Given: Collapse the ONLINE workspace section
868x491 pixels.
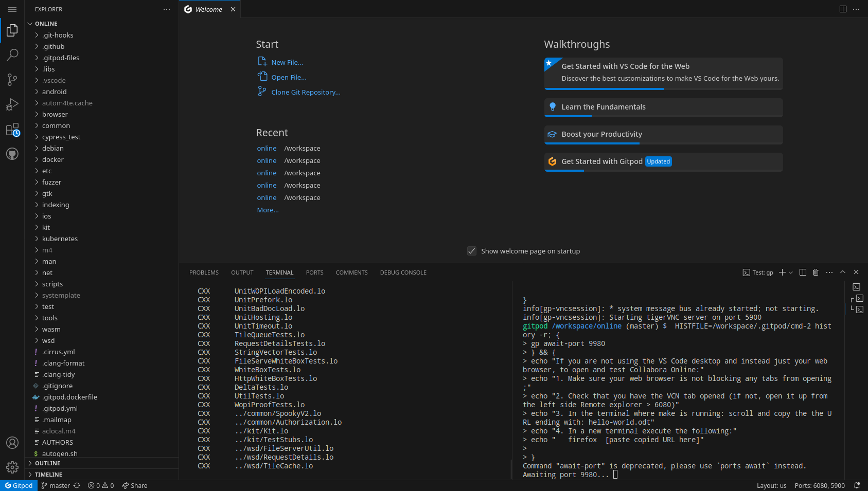Looking at the screenshot, I should tap(102, 24).
